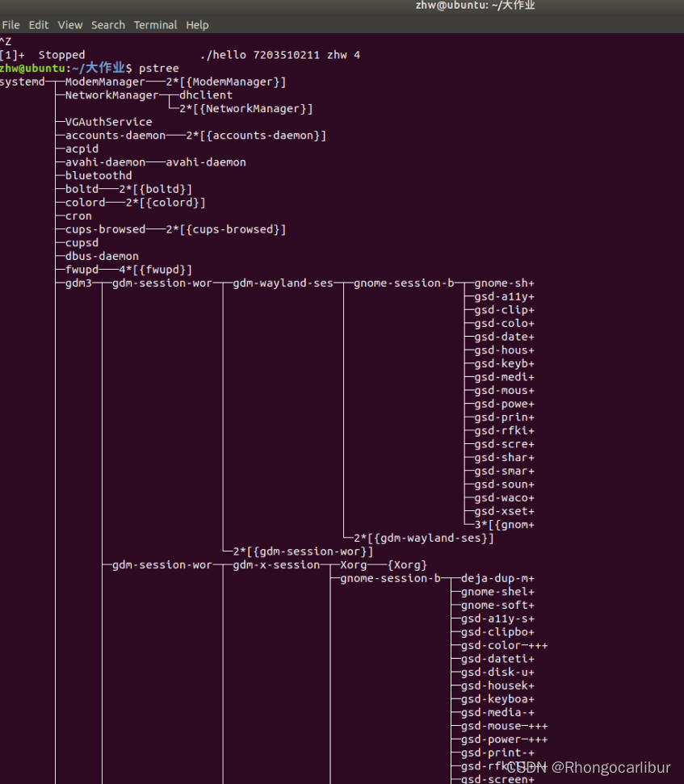Click the bluetoothd process line
Screen dimensions: 684x784
click(x=99, y=176)
